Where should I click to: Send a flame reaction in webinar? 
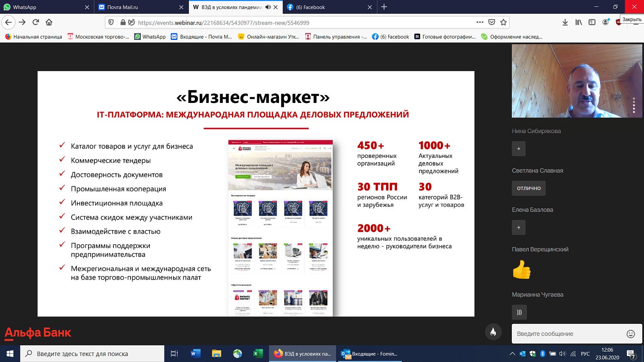[x=493, y=332]
